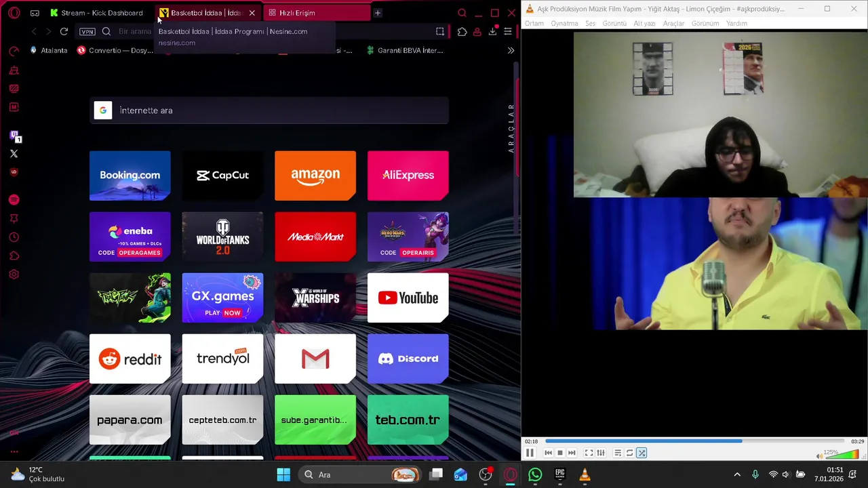This screenshot has width=868, height=488.
Task: Close the Basketbol İddaa tab
Action: tap(252, 13)
